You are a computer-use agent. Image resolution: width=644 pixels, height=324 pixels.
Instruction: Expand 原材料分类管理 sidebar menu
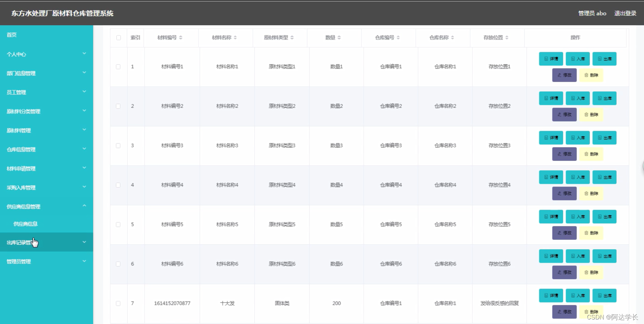coord(47,111)
